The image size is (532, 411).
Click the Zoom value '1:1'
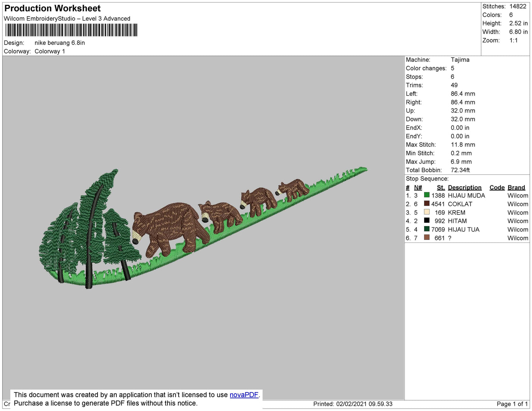tap(514, 40)
